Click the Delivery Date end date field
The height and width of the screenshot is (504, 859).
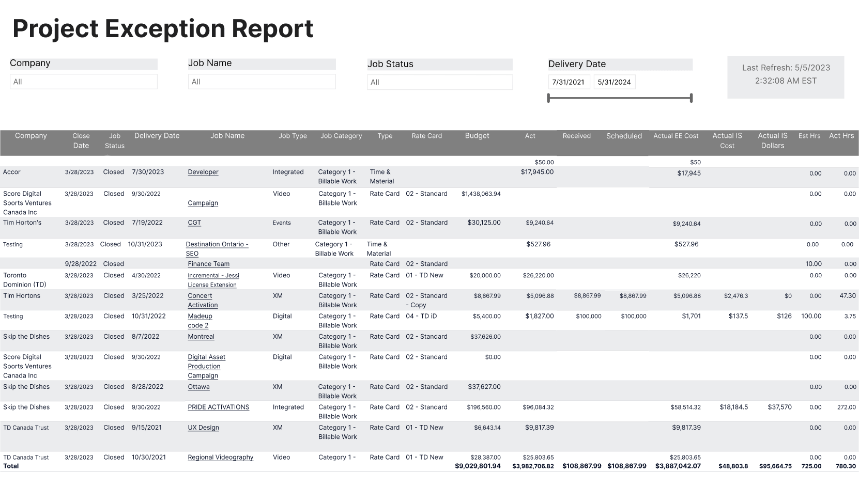(x=615, y=82)
